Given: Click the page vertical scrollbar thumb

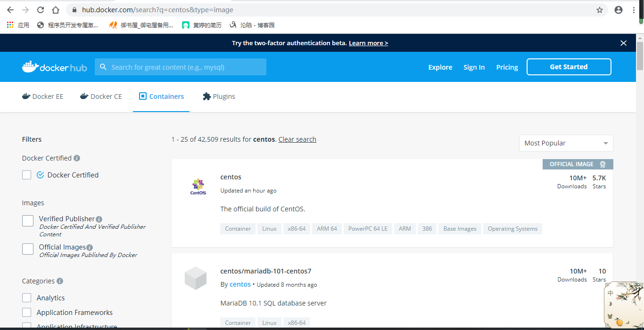Looking at the screenshot, I should [x=640, y=56].
